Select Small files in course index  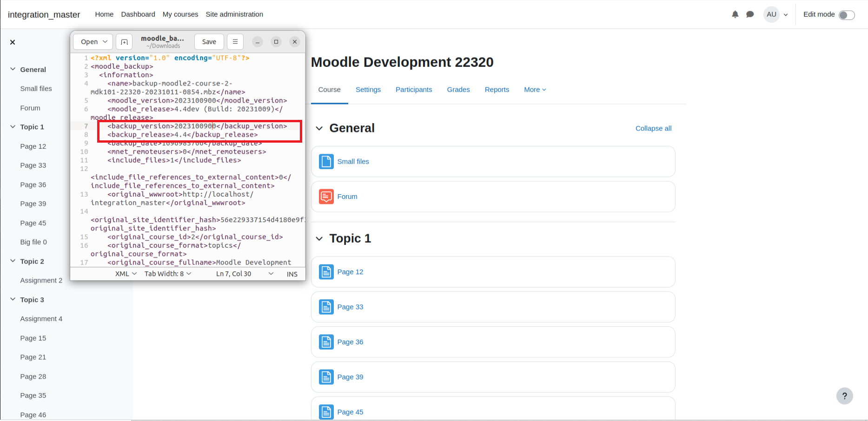point(36,89)
